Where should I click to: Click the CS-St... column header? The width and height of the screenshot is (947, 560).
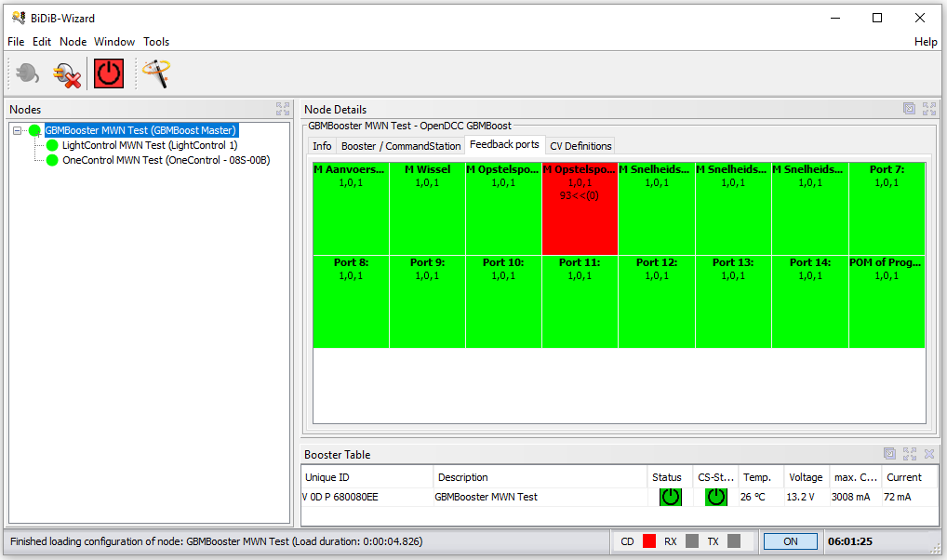(715, 476)
